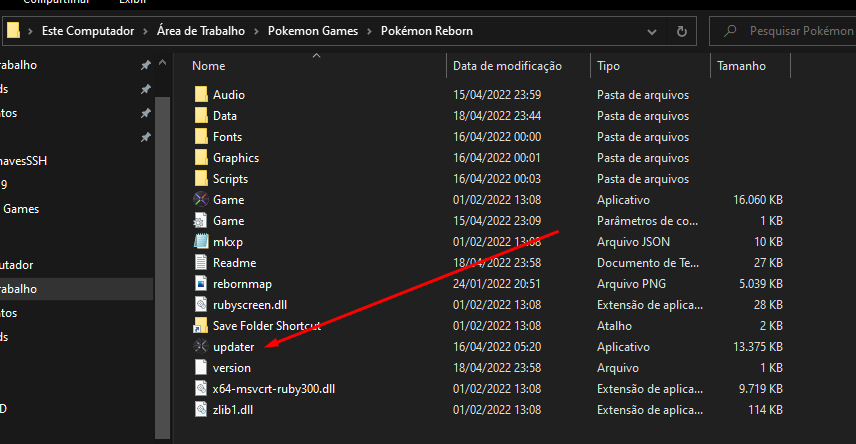Click the Pokémon Reborn breadcrumb

click(427, 31)
